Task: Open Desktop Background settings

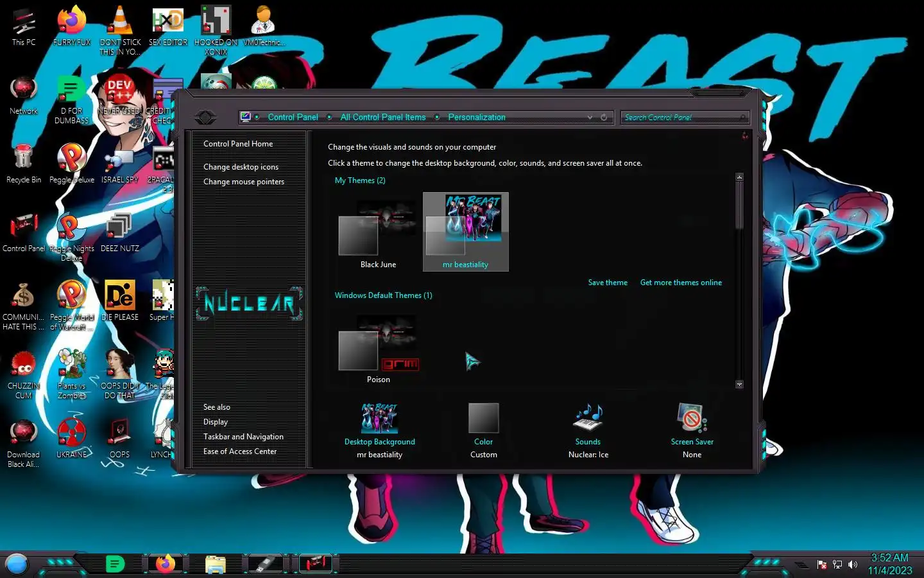Action: pyautogui.click(x=380, y=431)
